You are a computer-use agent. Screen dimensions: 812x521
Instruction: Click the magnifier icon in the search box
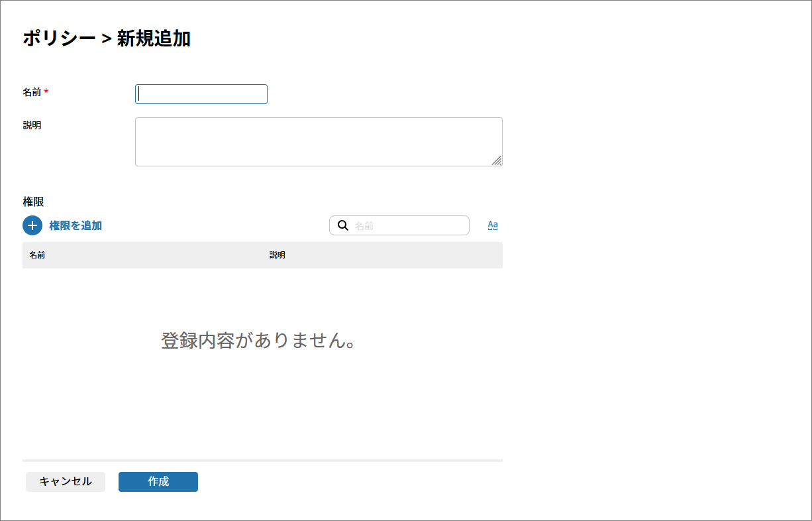tap(343, 225)
